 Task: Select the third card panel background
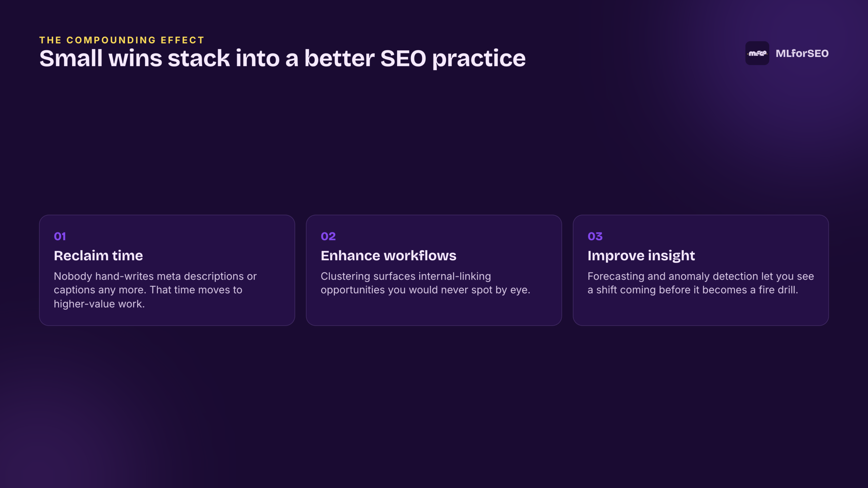point(701,270)
